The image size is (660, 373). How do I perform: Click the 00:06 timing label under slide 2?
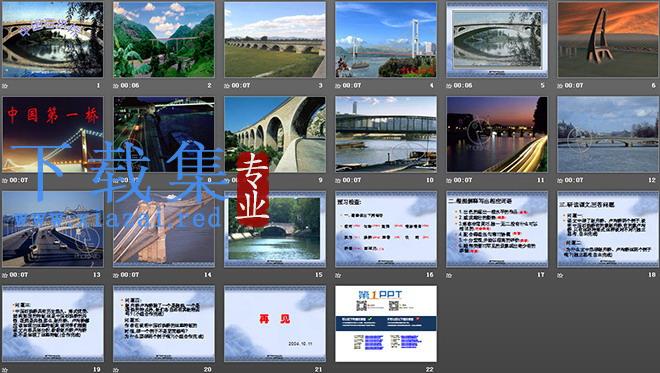click(x=130, y=85)
